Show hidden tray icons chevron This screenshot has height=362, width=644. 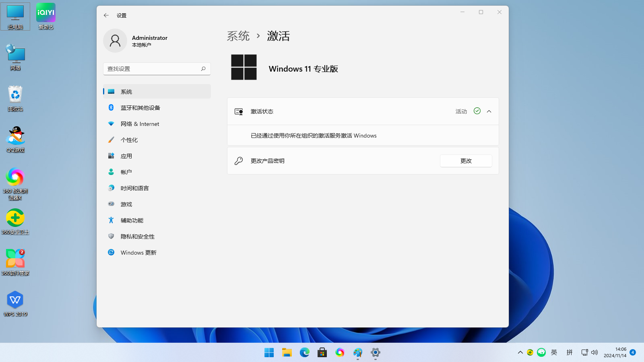pyautogui.click(x=520, y=352)
